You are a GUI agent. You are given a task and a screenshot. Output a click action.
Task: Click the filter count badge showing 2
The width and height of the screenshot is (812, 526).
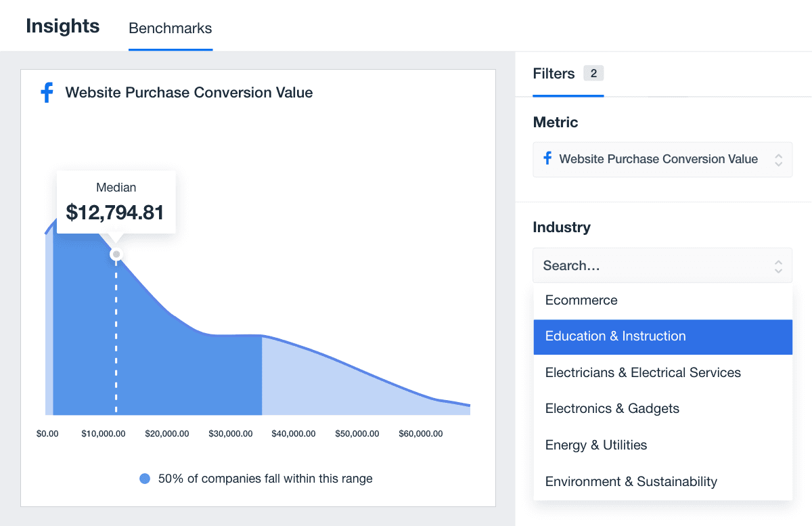pyautogui.click(x=593, y=74)
